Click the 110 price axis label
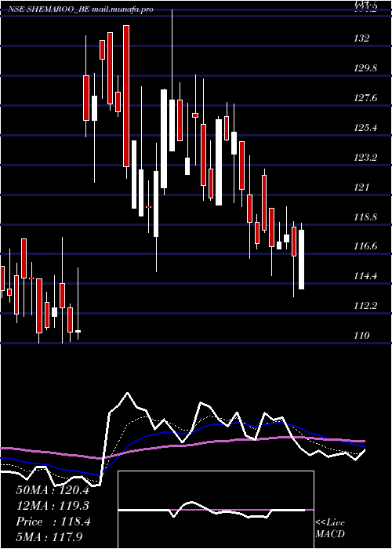The width and height of the screenshot is (392, 549). 361,336
